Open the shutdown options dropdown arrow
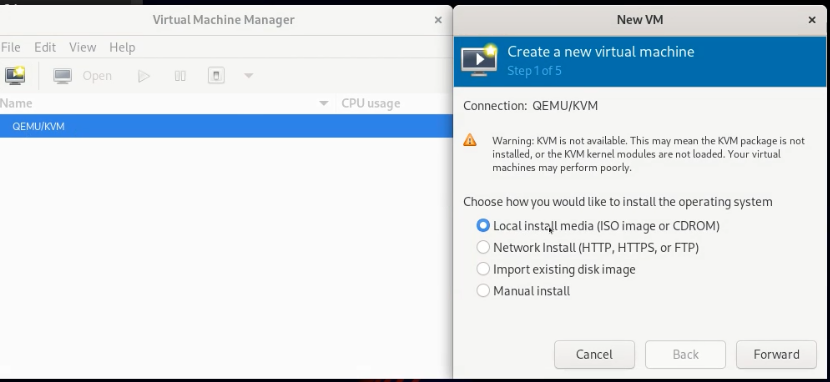 tap(248, 76)
